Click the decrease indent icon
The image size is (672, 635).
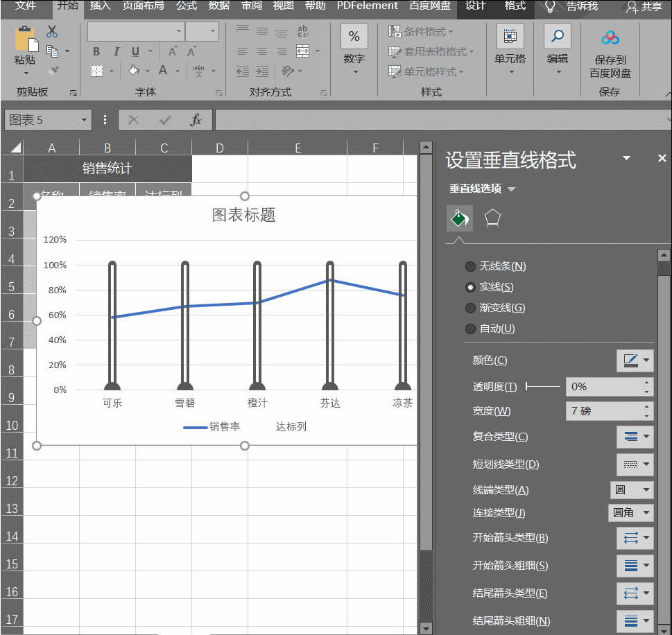[x=243, y=71]
